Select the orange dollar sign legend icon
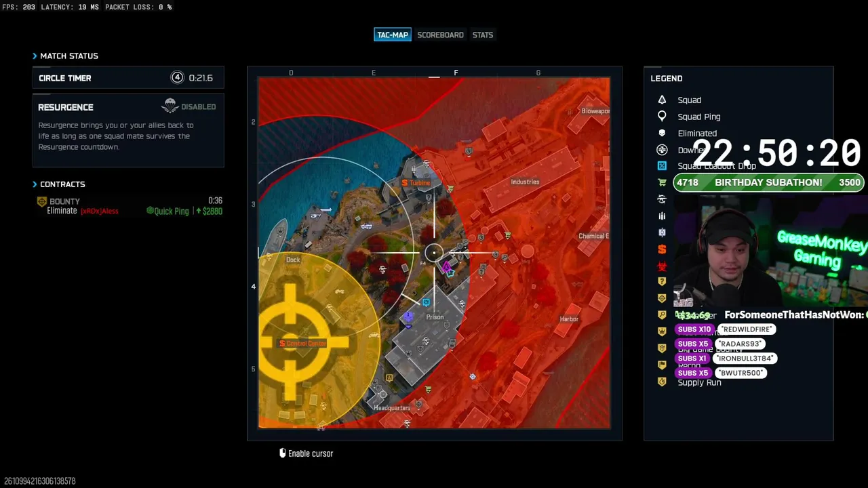 click(662, 249)
